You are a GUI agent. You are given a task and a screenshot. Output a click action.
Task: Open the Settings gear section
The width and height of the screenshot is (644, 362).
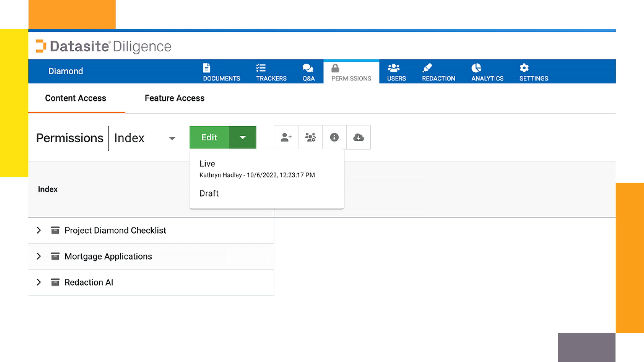(x=533, y=72)
